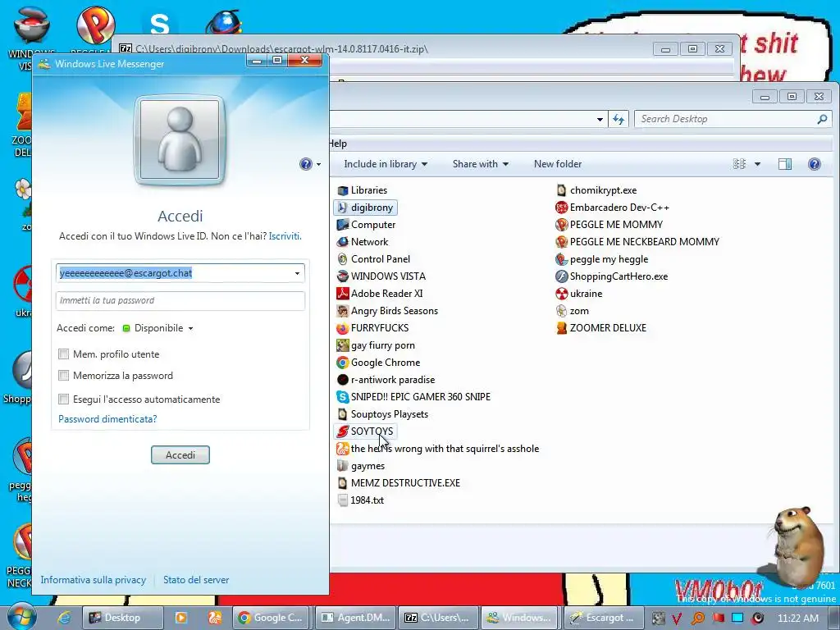Select the digibrony folder icon

pyautogui.click(x=343, y=208)
